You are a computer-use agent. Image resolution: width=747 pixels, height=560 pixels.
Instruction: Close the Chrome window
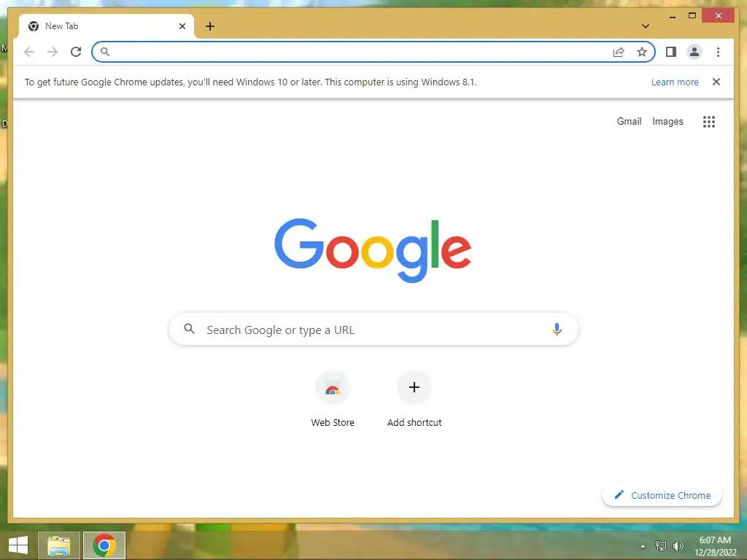719,16
